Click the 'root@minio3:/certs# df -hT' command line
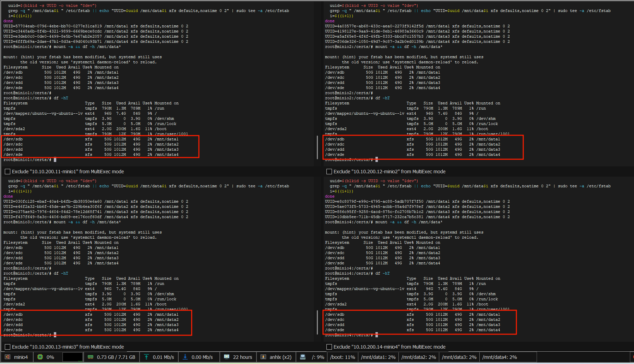This screenshot has height=364, width=634. click(36, 273)
